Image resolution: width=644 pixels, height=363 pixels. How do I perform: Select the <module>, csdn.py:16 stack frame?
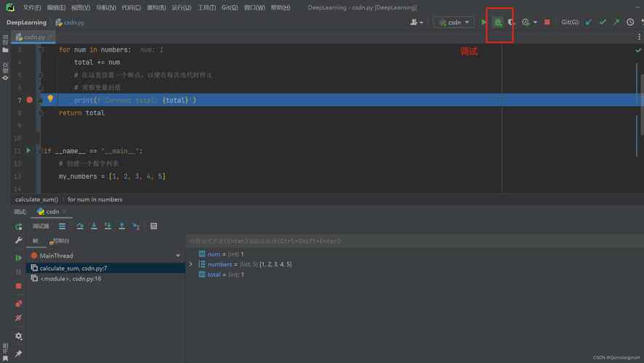(x=71, y=278)
